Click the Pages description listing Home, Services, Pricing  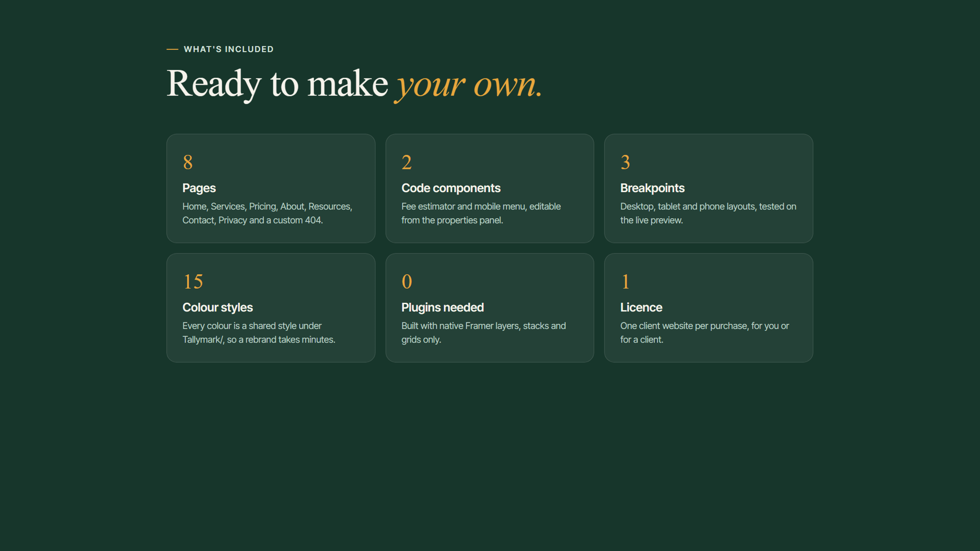click(x=267, y=213)
